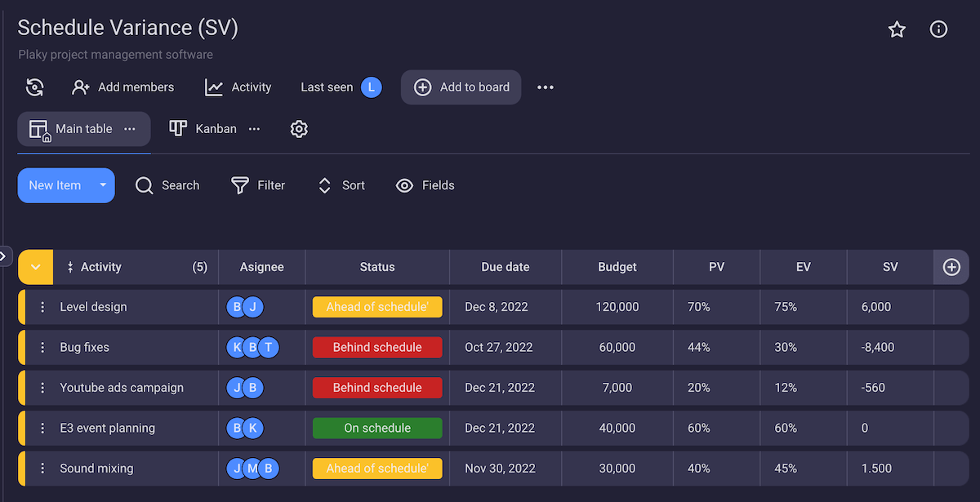Click assignee avatars for Level design

pos(245,307)
